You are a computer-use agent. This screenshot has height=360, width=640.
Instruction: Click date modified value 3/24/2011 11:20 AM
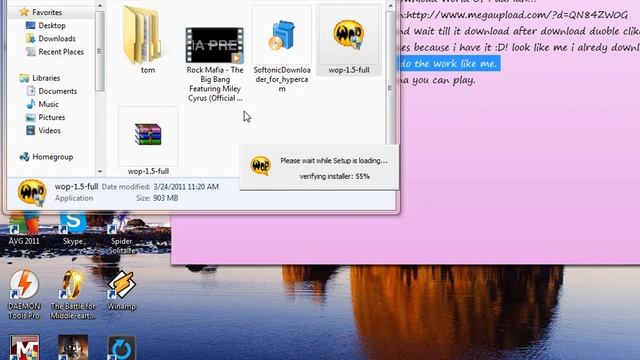pos(186,187)
